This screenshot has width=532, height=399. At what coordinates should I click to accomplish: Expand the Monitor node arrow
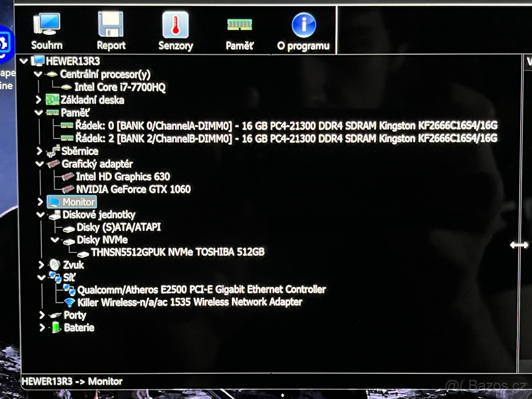[x=41, y=202]
